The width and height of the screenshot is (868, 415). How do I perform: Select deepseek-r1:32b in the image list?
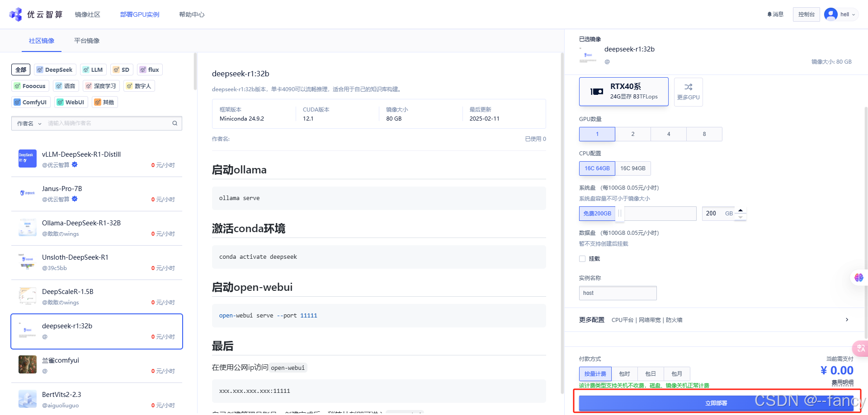pyautogui.click(x=97, y=331)
